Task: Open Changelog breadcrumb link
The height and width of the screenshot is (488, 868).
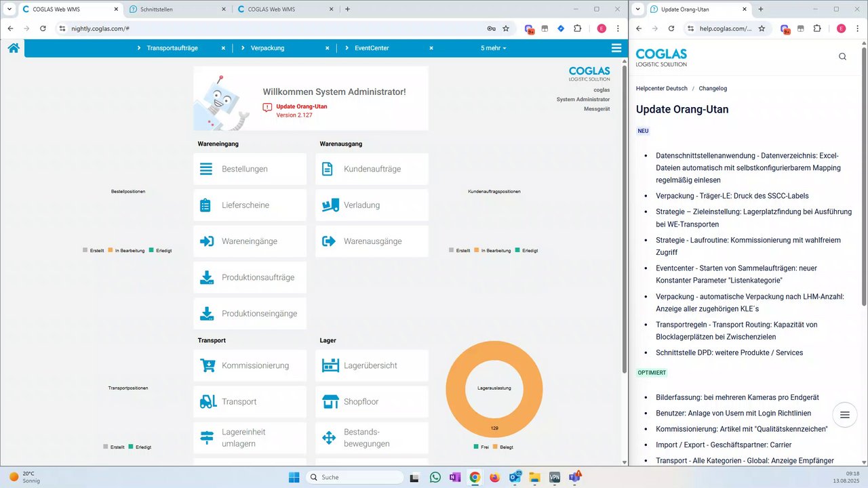Action: (x=713, y=88)
